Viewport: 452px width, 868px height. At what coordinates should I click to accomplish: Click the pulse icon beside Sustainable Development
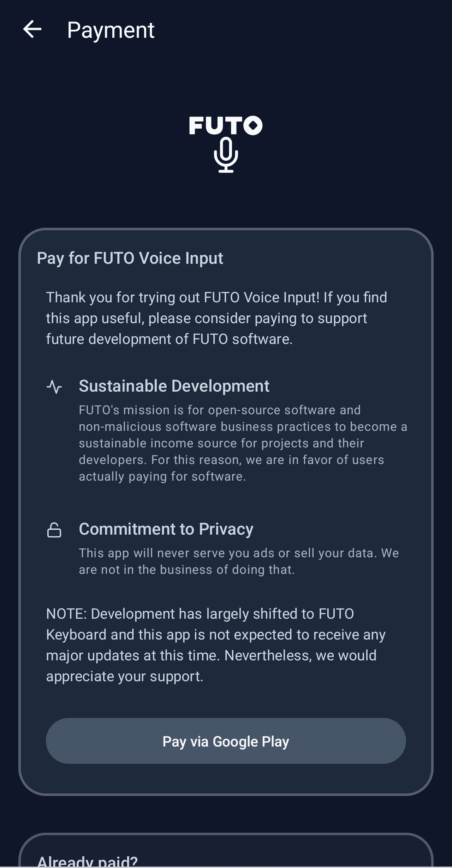[x=54, y=387]
